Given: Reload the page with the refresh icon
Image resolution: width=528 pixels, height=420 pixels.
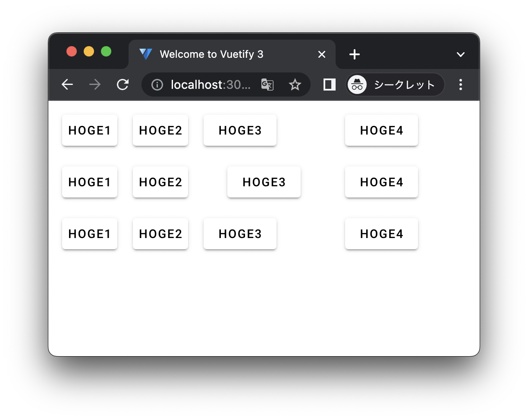Looking at the screenshot, I should [x=123, y=85].
